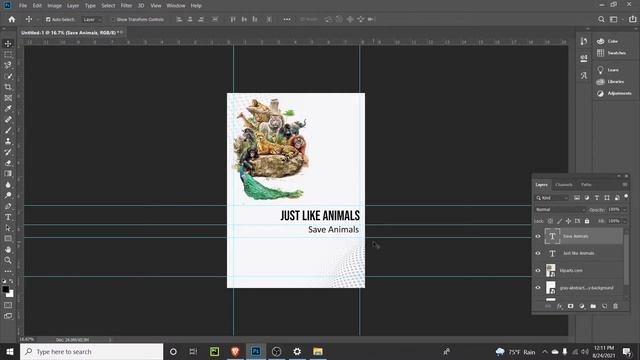The image size is (640, 360).
Task: Open File Explorer from the taskbar
Action: [318, 351]
